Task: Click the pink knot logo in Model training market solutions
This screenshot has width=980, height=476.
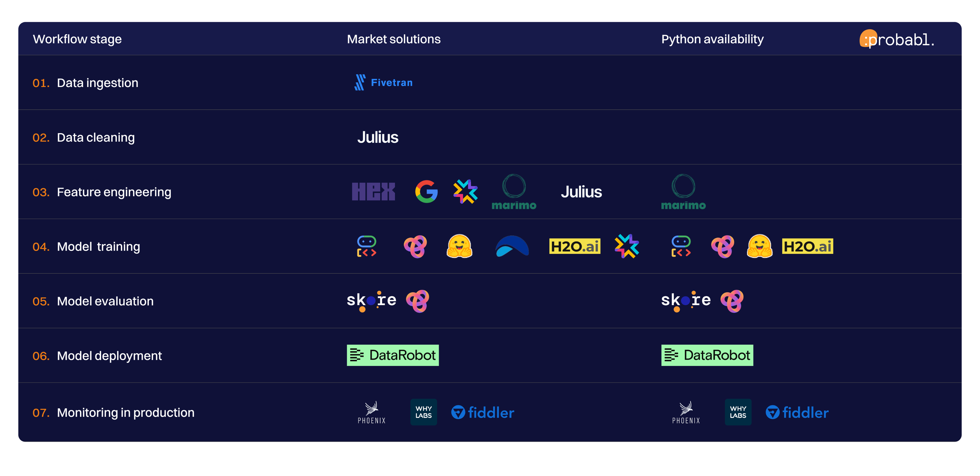Action: 415,246
